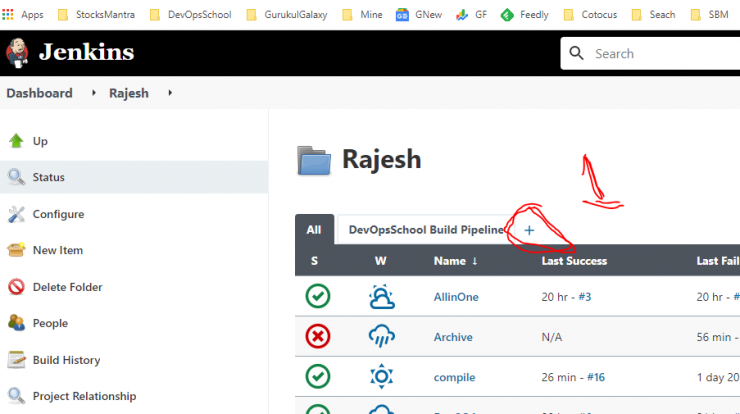740x414 pixels.
Task: Click compile success status icon
Action: pos(318,376)
